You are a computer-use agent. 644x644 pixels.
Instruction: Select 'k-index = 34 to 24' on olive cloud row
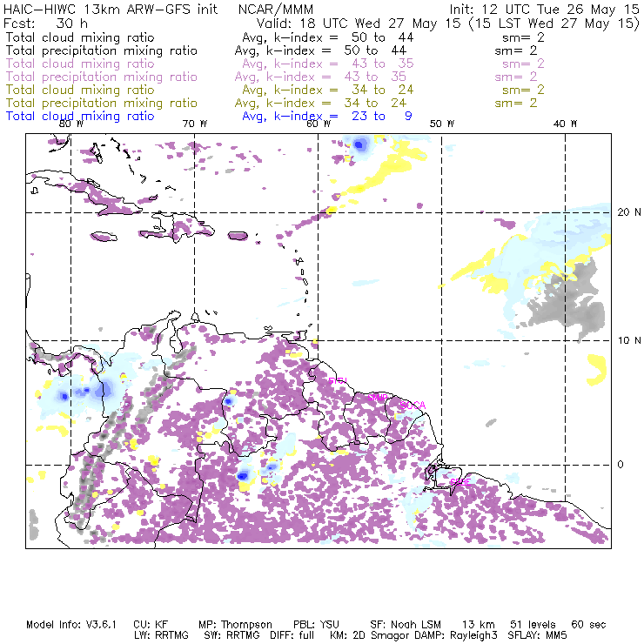coord(344,90)
